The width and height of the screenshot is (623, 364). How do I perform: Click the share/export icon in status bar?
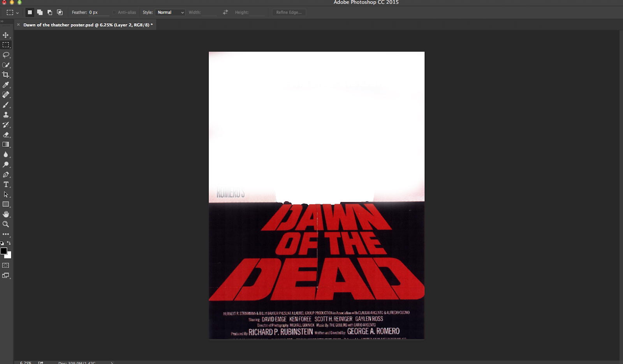pyautogui.click(x=40, y=362)
